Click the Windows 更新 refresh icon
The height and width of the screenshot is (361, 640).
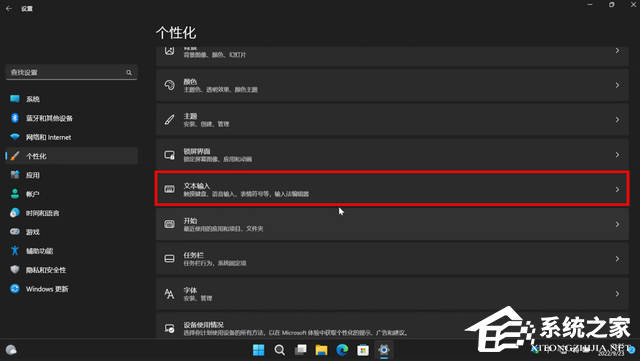pyautogui.click(x=15, y=289)
